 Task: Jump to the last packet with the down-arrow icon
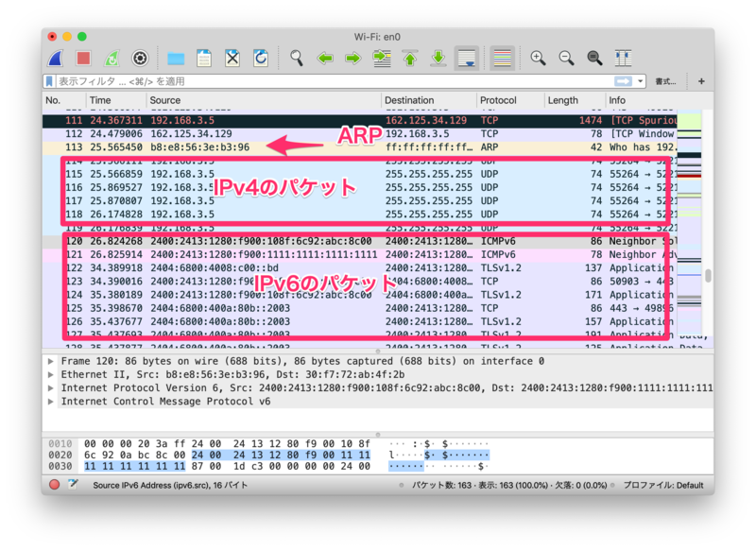point(438,59)
